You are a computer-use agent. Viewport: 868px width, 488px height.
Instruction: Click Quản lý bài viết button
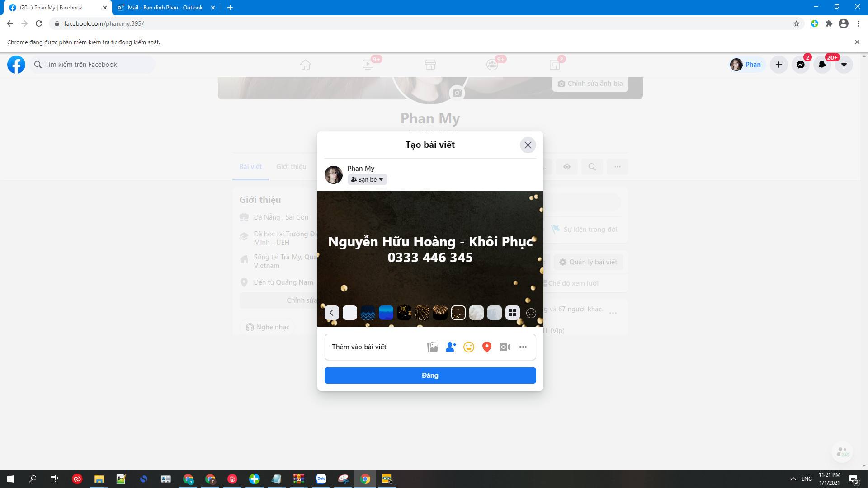click(x=588, y=262)
